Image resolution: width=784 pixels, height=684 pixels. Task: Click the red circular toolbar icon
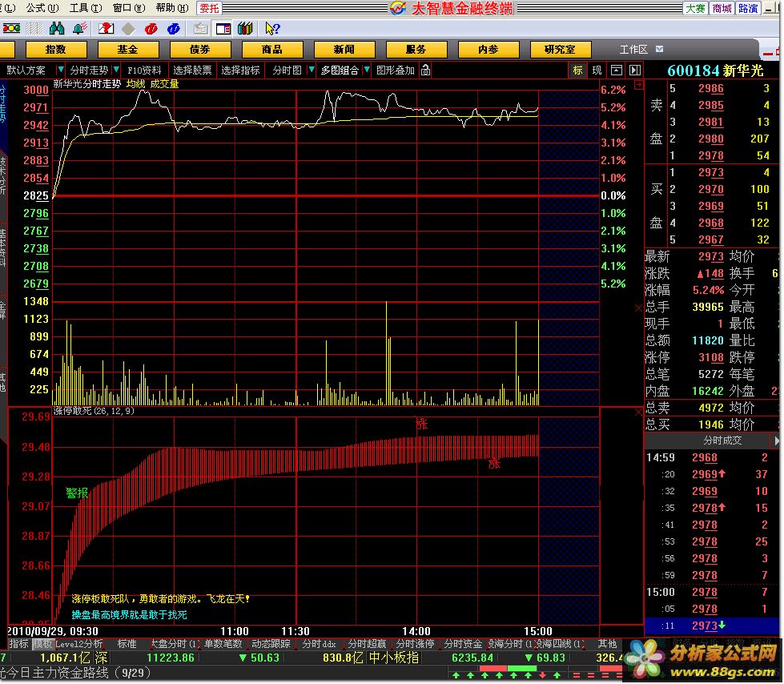pyautogui.click(x=151, y=29)
